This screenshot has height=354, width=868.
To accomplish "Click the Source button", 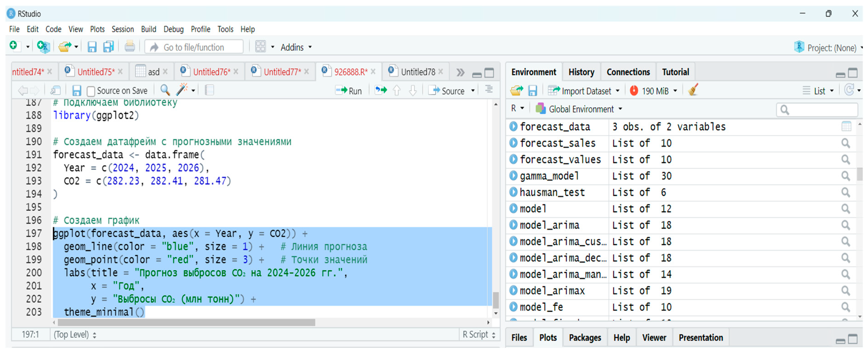I will (x=449, y=91).
